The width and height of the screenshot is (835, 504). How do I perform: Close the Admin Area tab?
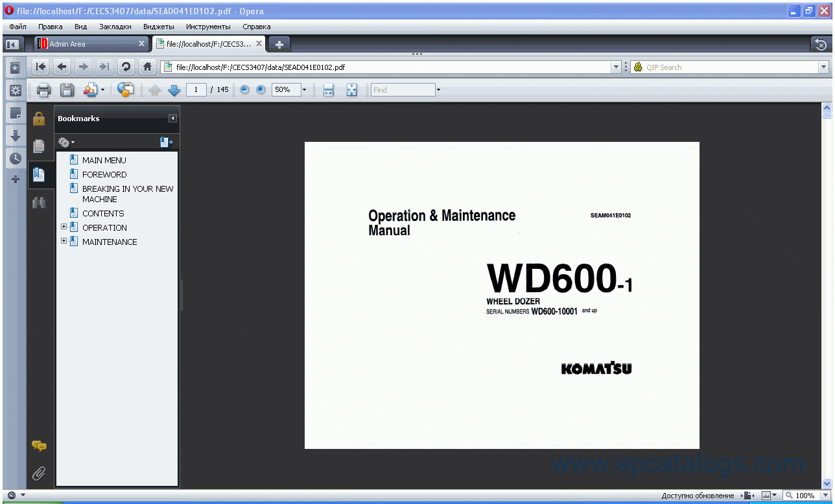click(142, 44)
